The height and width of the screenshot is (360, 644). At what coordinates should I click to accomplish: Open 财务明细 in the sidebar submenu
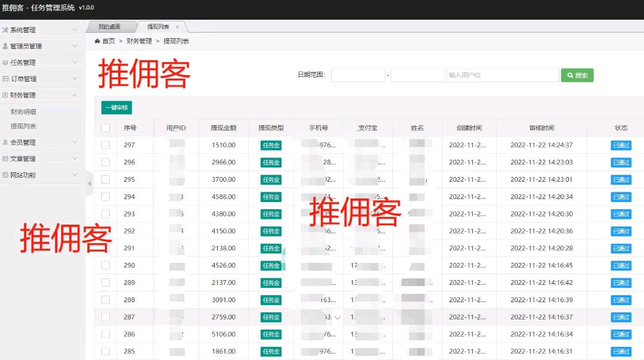click(x=23, y=111)
